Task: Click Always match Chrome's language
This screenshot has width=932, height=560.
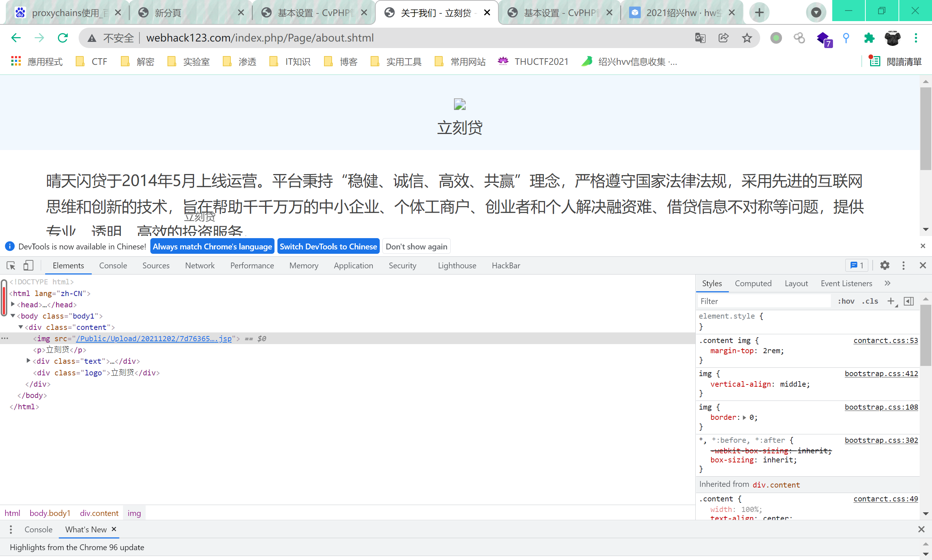Action: (x=212, y=247)
